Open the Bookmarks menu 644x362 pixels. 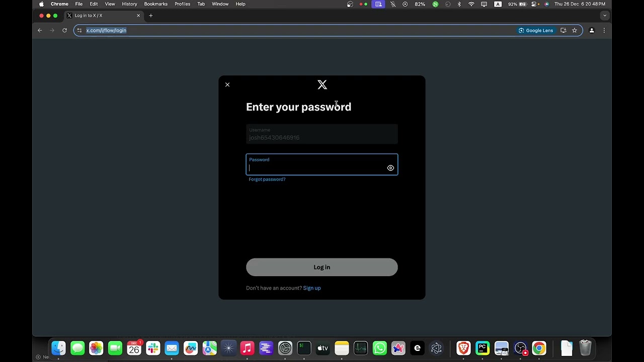pos(156,4)
